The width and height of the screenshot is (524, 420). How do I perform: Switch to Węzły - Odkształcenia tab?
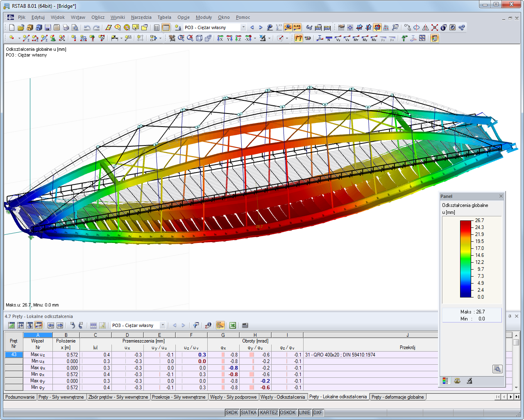click(283, 397)
